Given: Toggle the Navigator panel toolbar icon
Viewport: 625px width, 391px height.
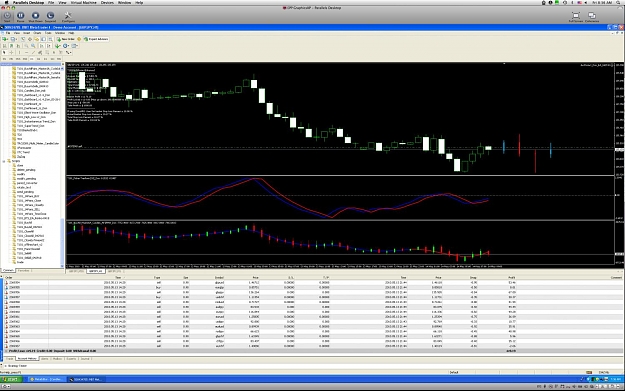Looking at the screenshot, I should [x=37, y=39].
